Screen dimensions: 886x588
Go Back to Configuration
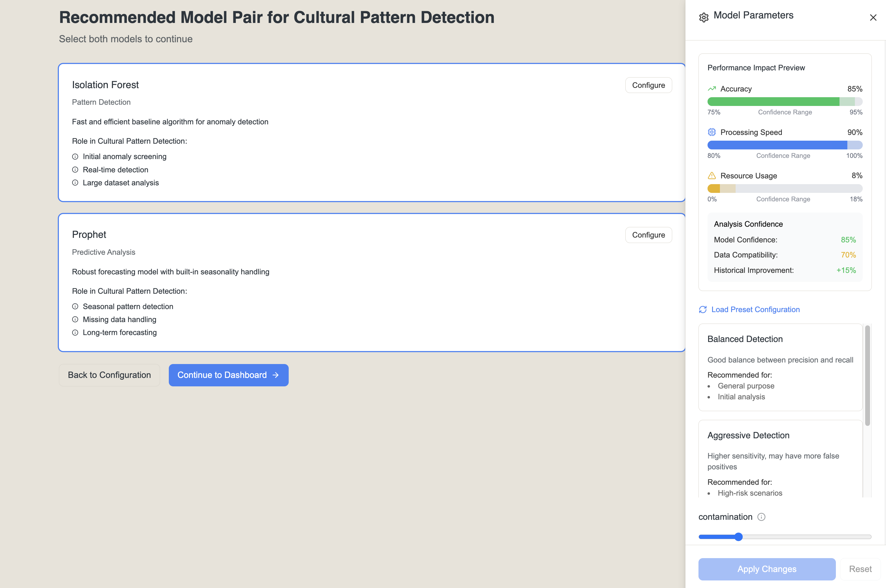point(109,375)
